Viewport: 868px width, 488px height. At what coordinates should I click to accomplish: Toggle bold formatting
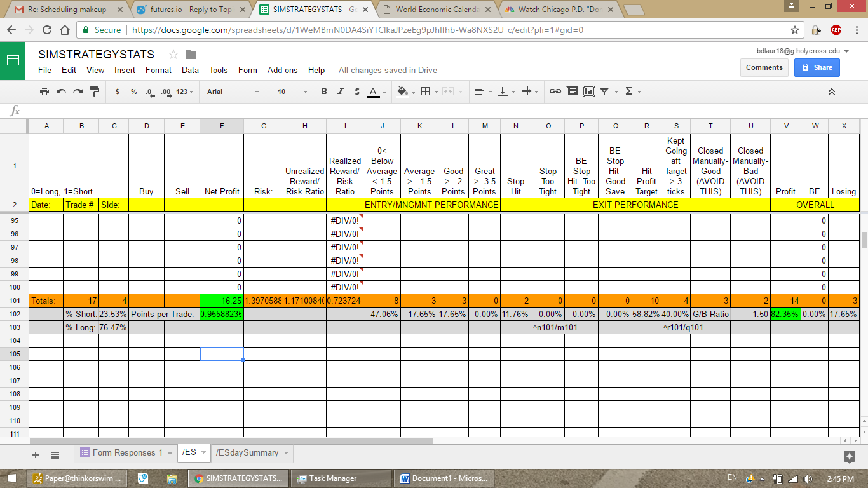pos(323,91)
